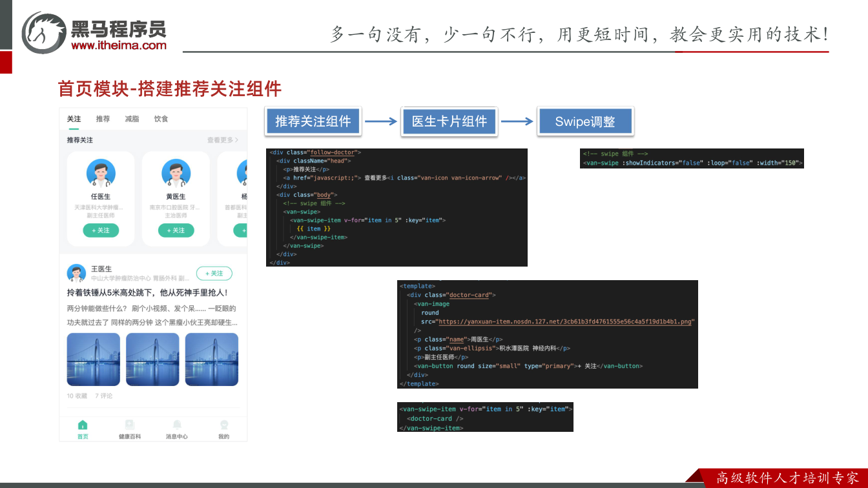Viewport: 868px width, 488px height.
Task: Click the 王医生 name on the post
Action: [x=101, y=269]
